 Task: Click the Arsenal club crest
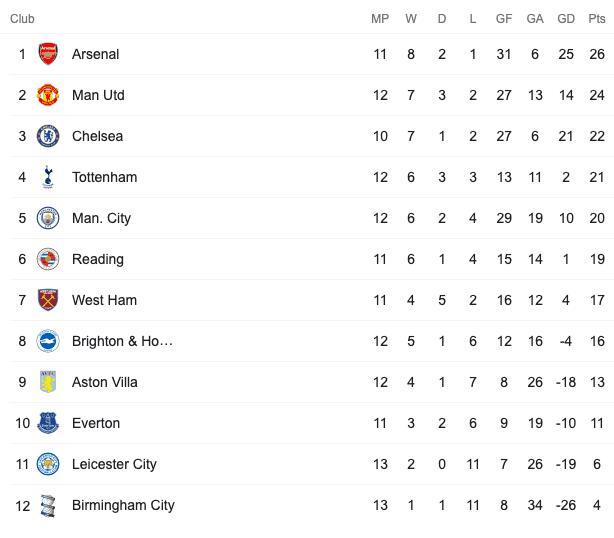click(x=48, y=54)
